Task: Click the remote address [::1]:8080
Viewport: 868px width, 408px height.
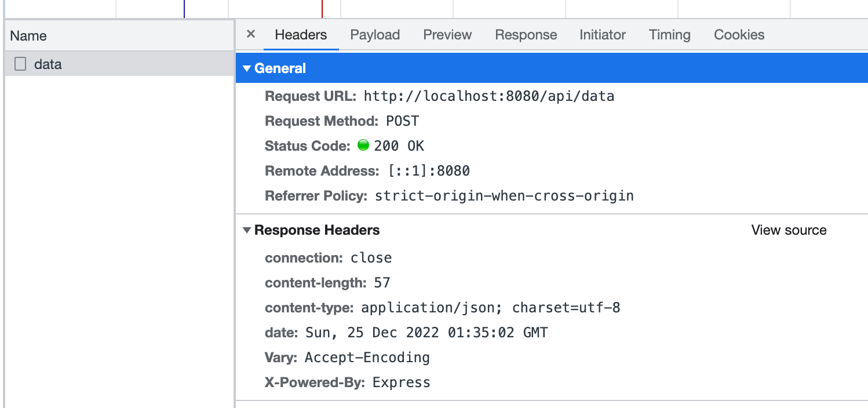Action: point(428,171)
